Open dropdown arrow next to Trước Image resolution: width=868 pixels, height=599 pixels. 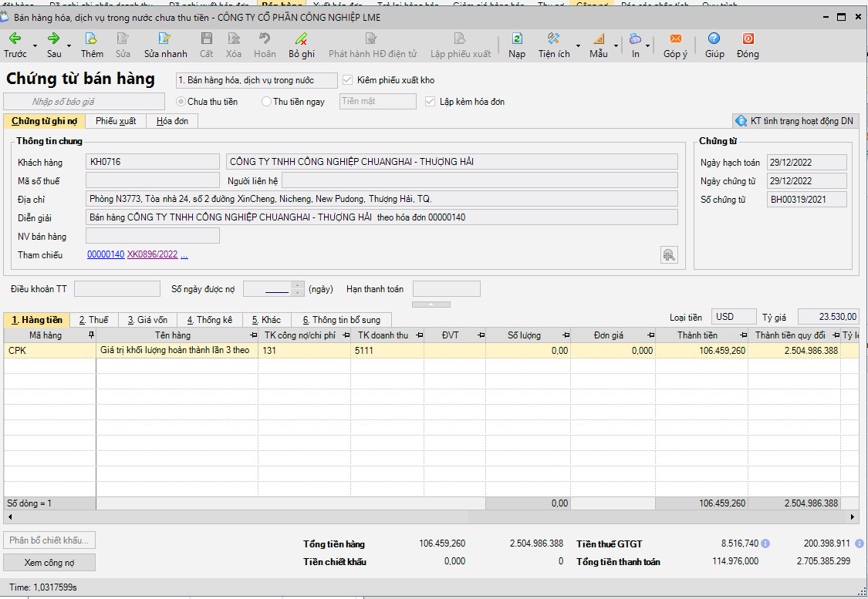tap(35, 46)
